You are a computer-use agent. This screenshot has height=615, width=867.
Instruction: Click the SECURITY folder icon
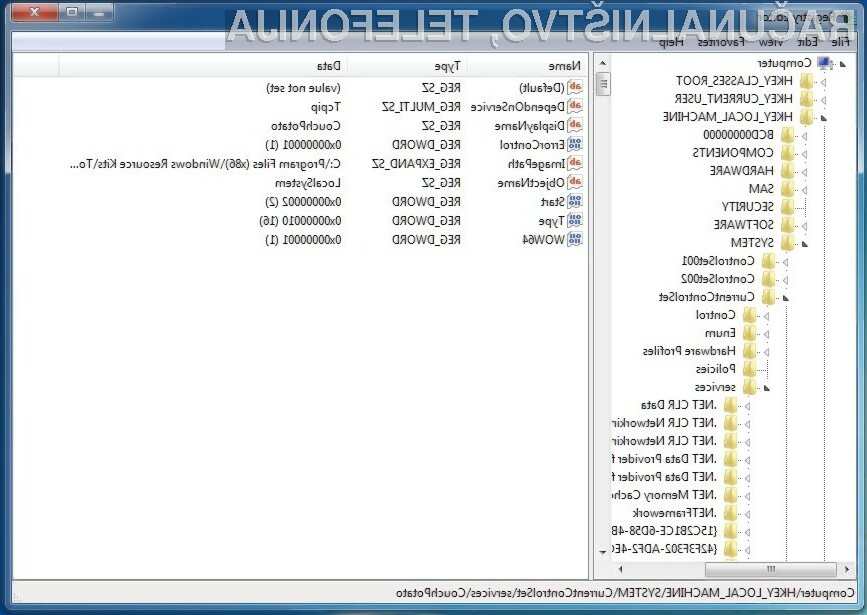[787, 207]
